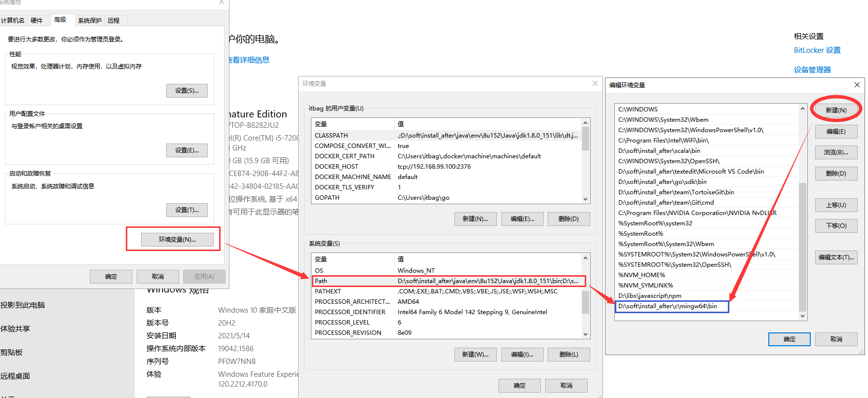868x398 pixels.
Task: Switch to 硬件 tab
Action: [37, 21]
